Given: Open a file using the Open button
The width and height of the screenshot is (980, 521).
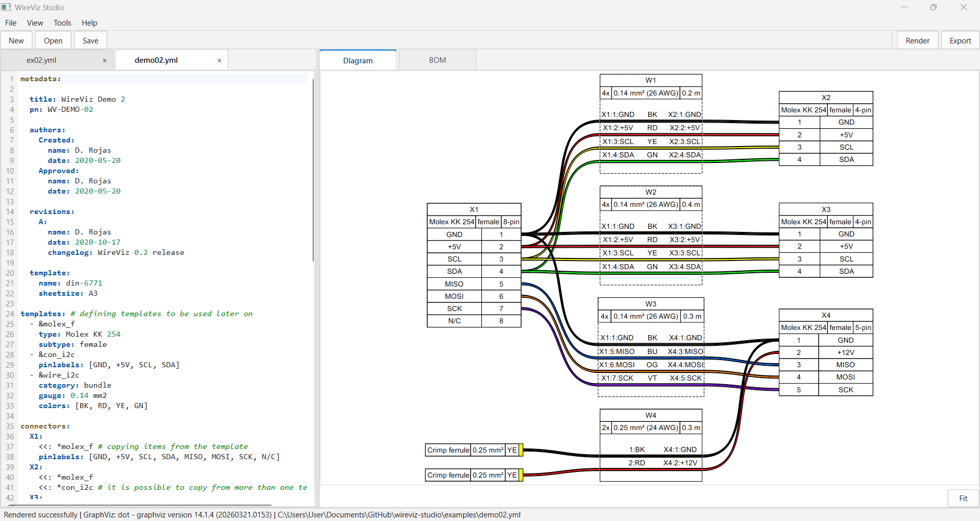Looking at the screenshot, I should [x=53, y=40].
